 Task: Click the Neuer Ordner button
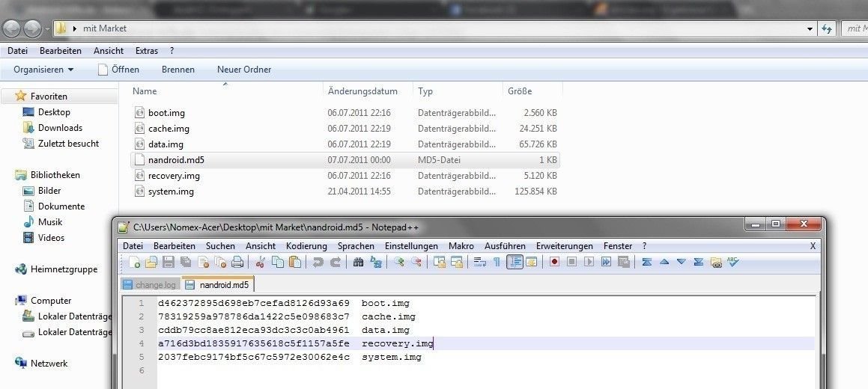click(x=244, y=70)
